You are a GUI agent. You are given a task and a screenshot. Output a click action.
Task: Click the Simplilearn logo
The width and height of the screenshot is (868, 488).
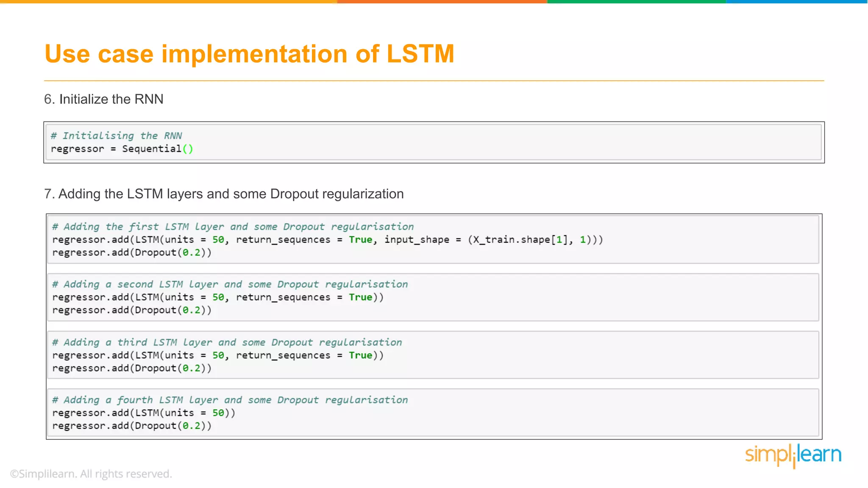click(x=793, y=456)
